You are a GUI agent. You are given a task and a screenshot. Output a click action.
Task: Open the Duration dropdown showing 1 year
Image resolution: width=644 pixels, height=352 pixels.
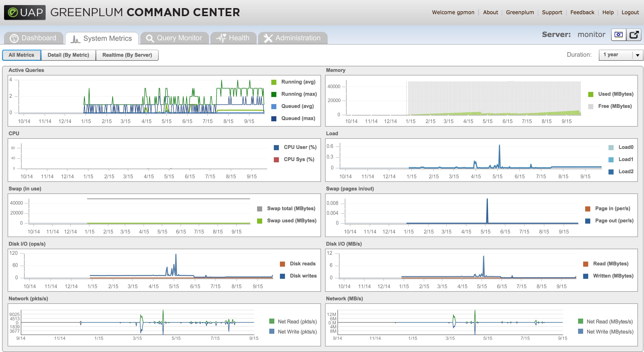[x=621, y=55]
